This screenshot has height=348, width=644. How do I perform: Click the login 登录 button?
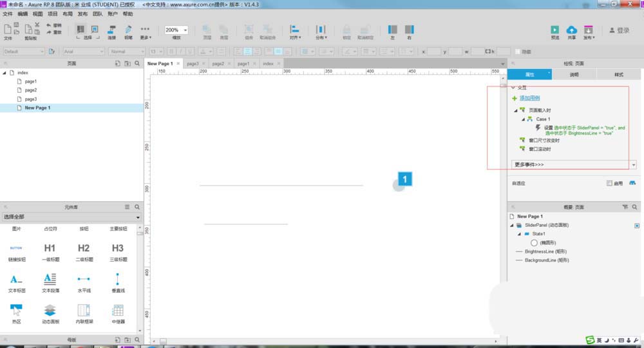pyautogui.click(x=620, y=30)
